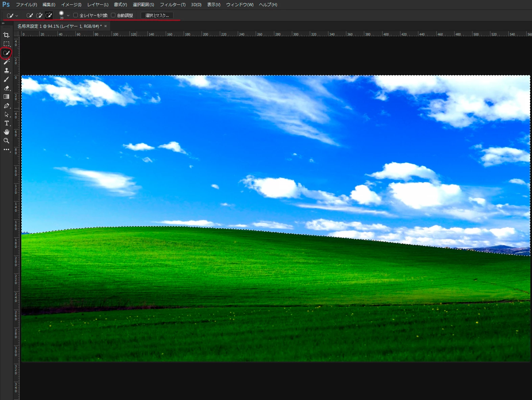Select the Clone Stamp tool

click(6, 70)
